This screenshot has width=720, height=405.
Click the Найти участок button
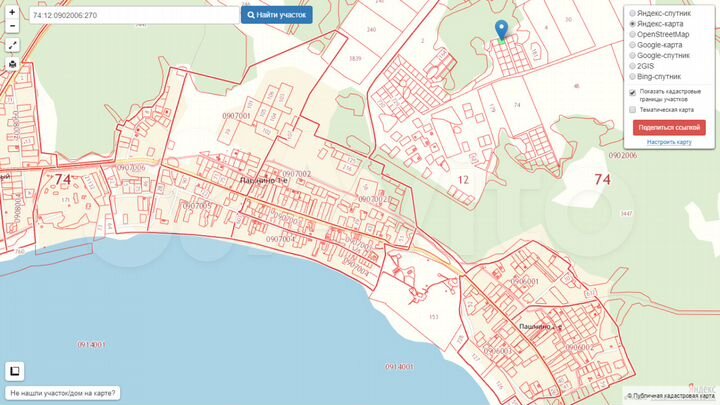tap(276, 15)
